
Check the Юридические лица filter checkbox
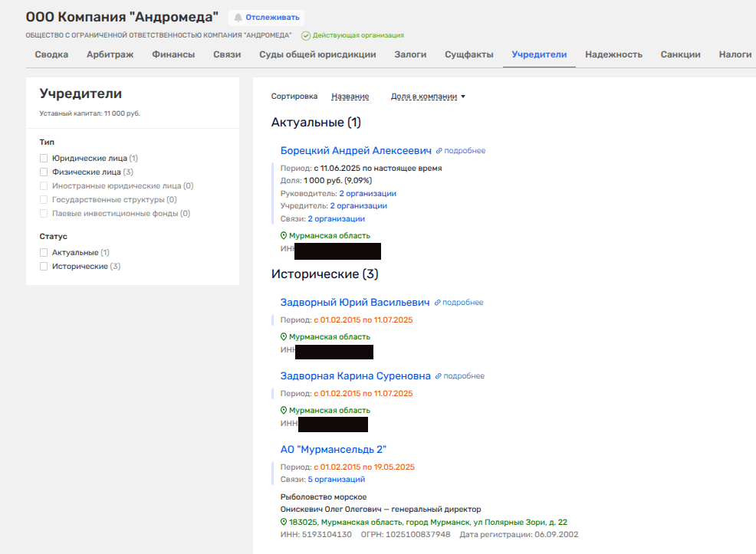(44, 159)
